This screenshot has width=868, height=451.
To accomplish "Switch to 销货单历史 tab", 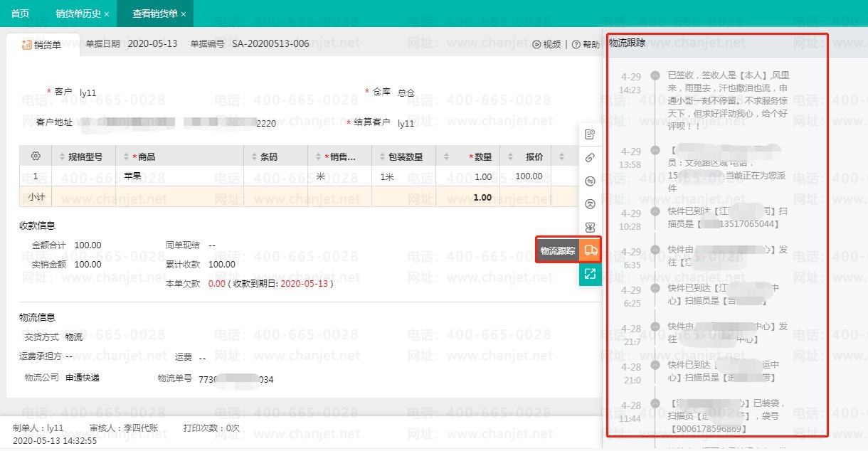I will pos(78,14).
